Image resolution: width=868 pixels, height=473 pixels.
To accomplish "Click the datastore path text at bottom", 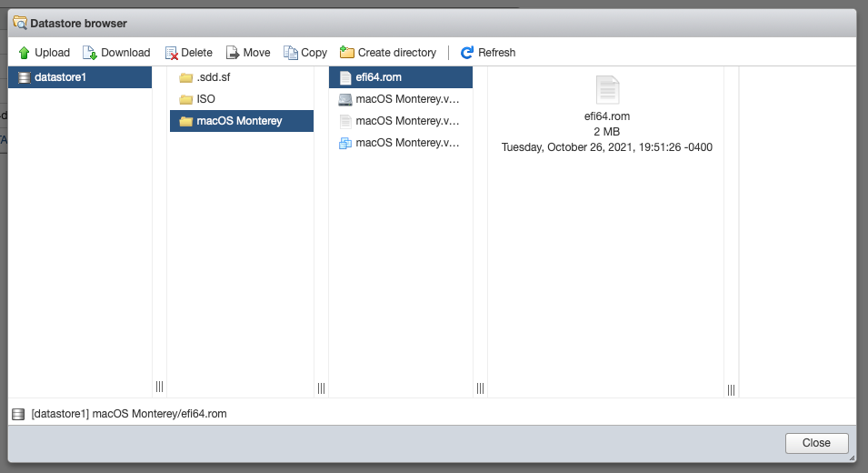I will tap(128, 414).
